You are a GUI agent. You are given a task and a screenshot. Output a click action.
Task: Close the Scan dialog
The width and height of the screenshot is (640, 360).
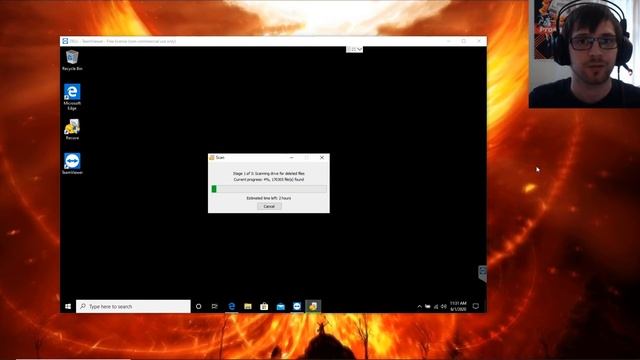click(322, 158)
